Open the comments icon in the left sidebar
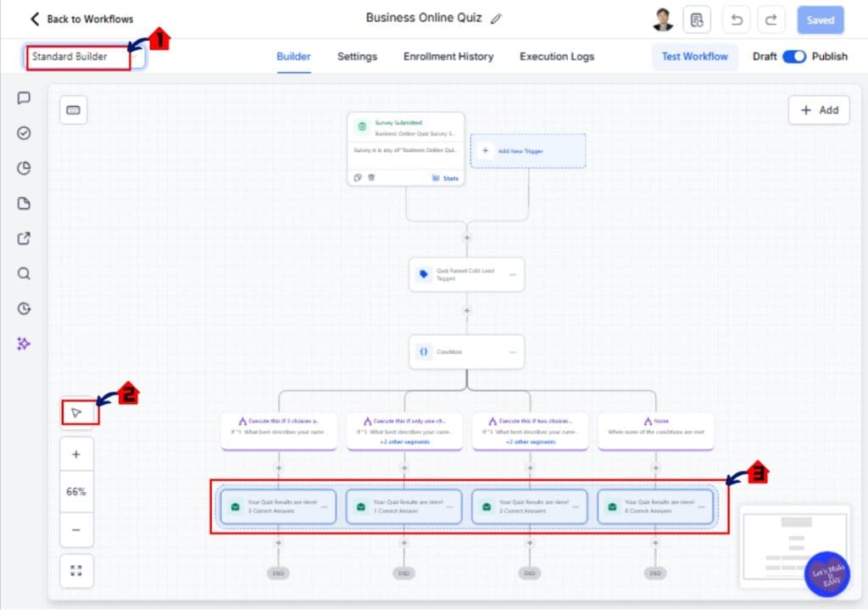Viewport: 868px width, 615px height. point(23,98)
